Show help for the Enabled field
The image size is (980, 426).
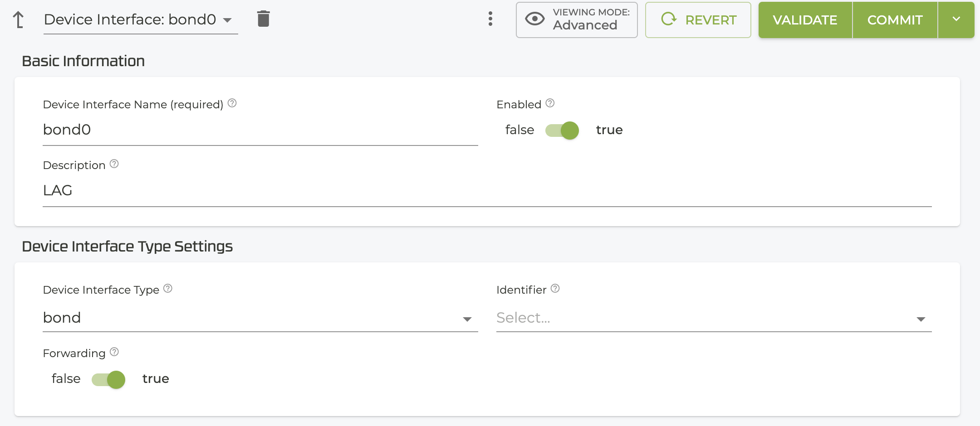[x=550, y=103]
